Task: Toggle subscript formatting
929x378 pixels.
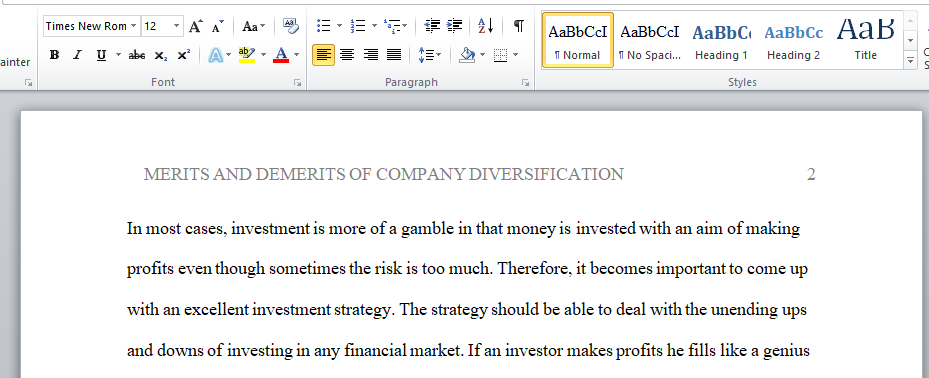Action: (x=161, y=55)
